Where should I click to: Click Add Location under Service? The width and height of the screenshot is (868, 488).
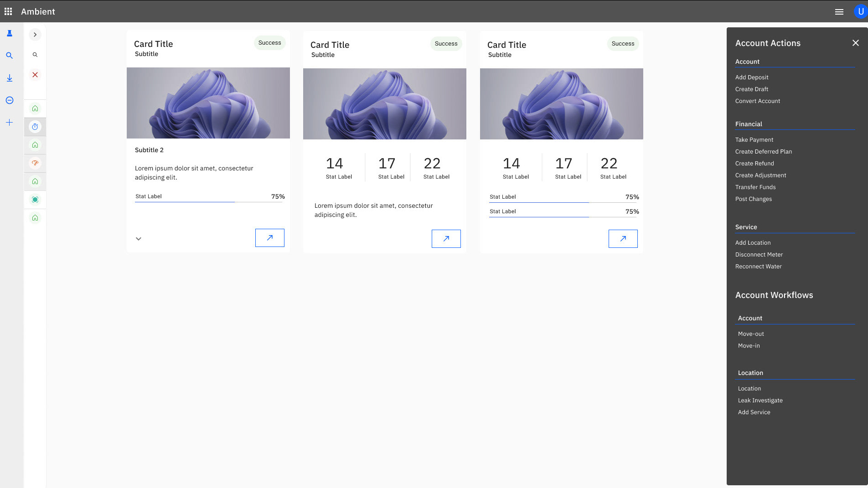point(753,243)
